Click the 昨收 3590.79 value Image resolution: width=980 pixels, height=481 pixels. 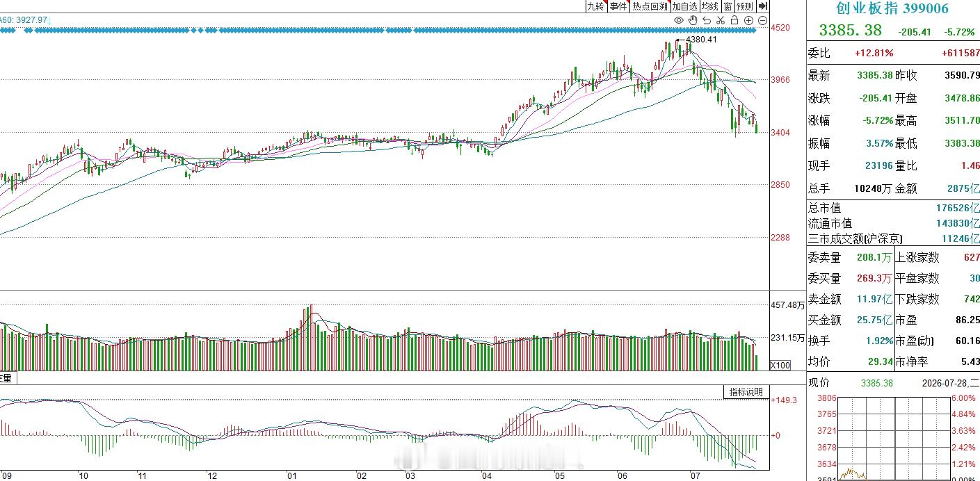click(x=961, y=75)
